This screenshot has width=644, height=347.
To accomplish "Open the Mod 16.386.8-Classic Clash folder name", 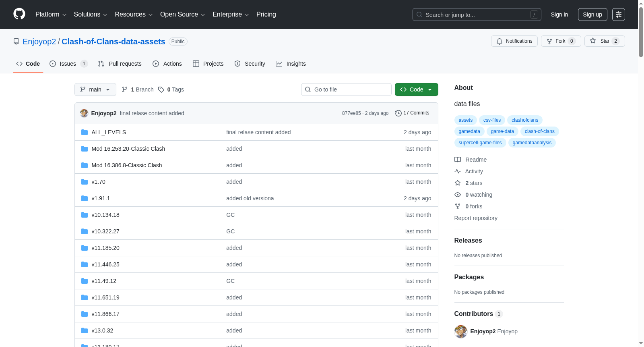I will tap(127, 165).
